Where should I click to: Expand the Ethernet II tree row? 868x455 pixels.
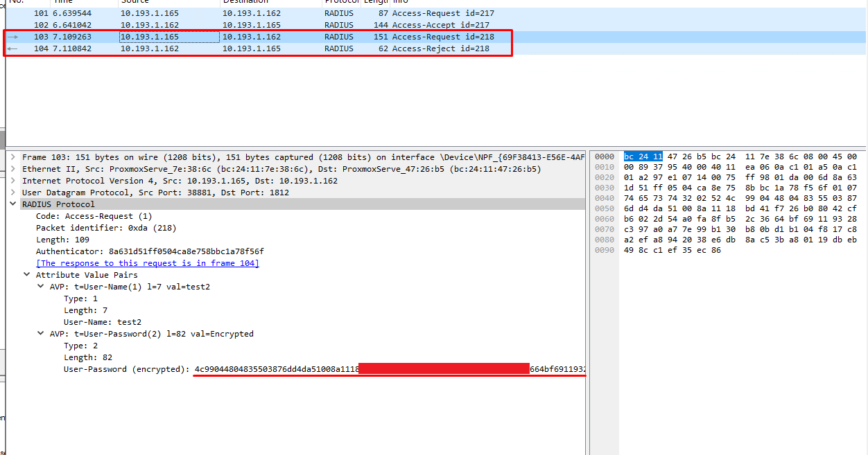pos(14,169)
